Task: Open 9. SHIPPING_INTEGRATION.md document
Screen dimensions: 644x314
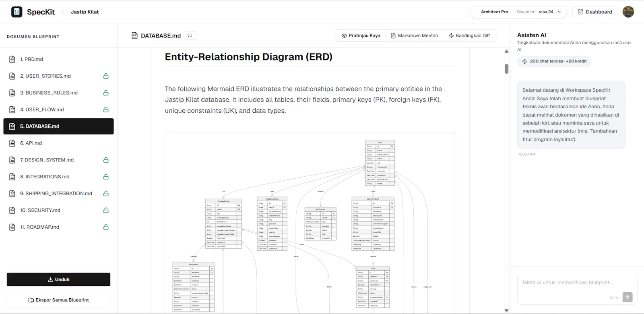Action: [x=58, y=194]
